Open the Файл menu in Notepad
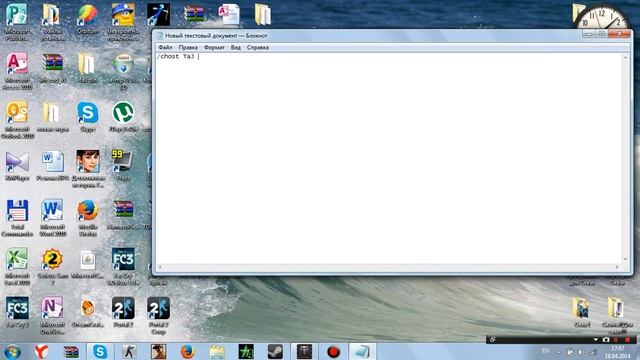The image size is (640, 360). click(x=165, y=47)
